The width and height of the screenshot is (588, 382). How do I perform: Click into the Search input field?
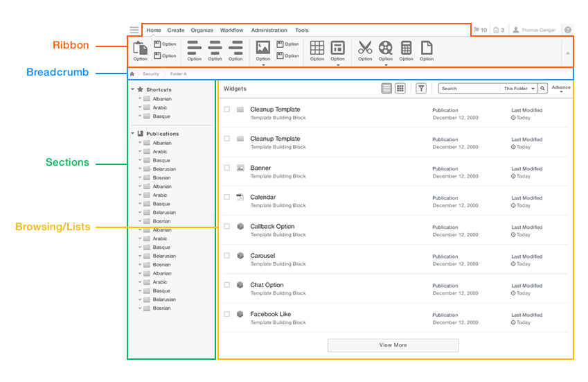tap(468, 89)
